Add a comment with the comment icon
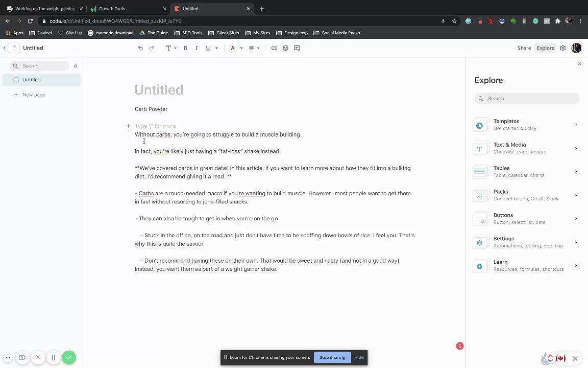 pyautogui.click(x=297, y=48)
